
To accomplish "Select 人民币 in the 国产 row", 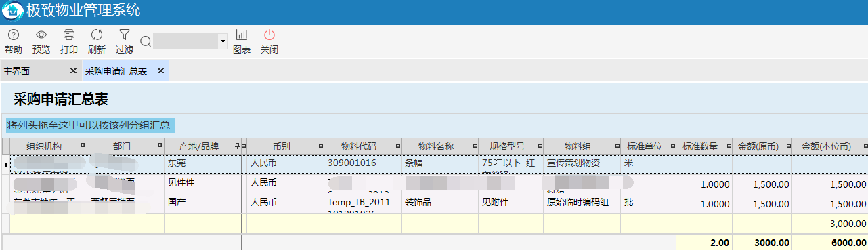I will tap(284, 204).
